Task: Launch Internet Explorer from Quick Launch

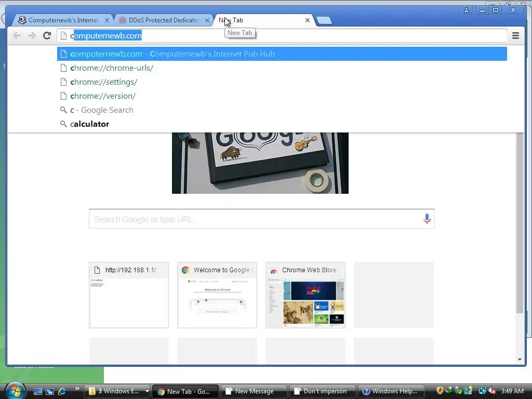Action: click(x=62, y=391)
